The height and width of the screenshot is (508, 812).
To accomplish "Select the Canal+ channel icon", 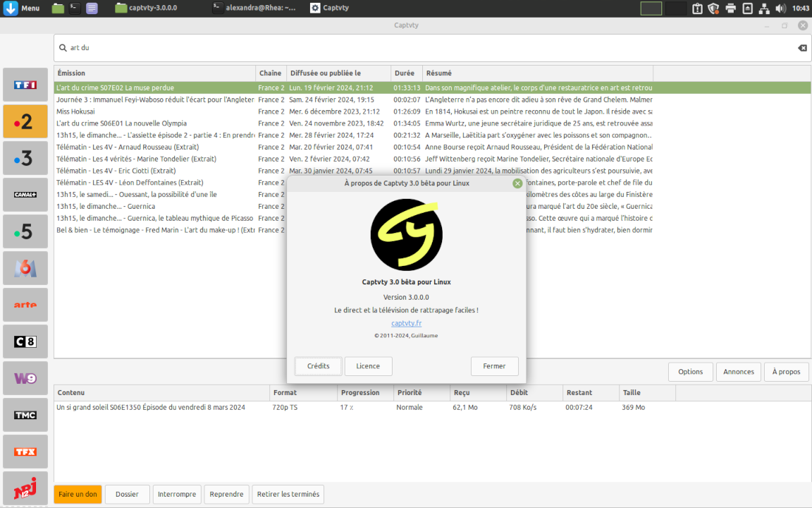I will [x=25, y=195].
